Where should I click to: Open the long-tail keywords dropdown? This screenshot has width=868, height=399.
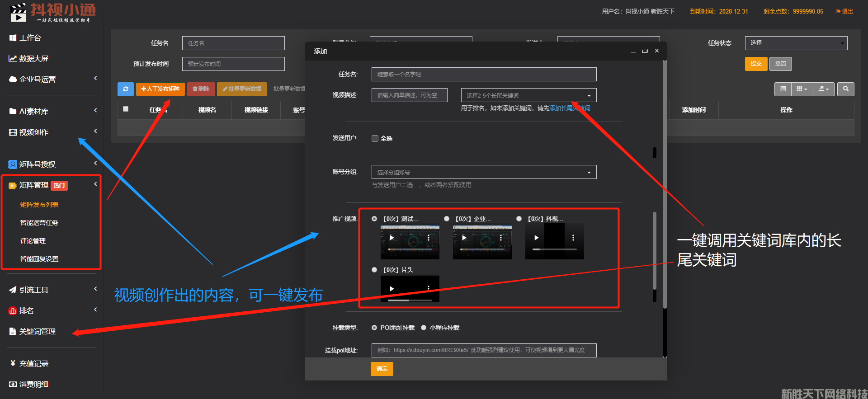pyautogui.click(x=528, y=95)
